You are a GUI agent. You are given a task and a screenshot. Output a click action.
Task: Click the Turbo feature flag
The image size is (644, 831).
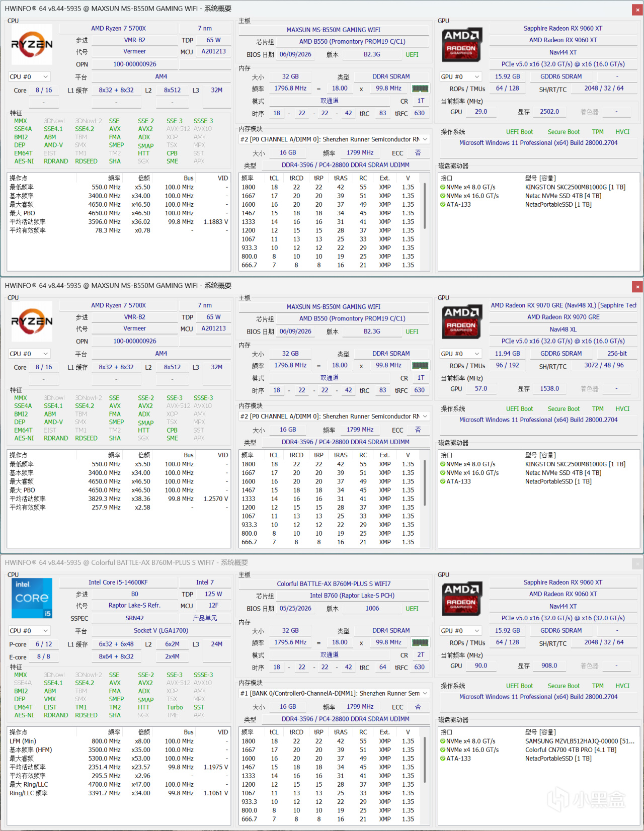pos(175,707)
